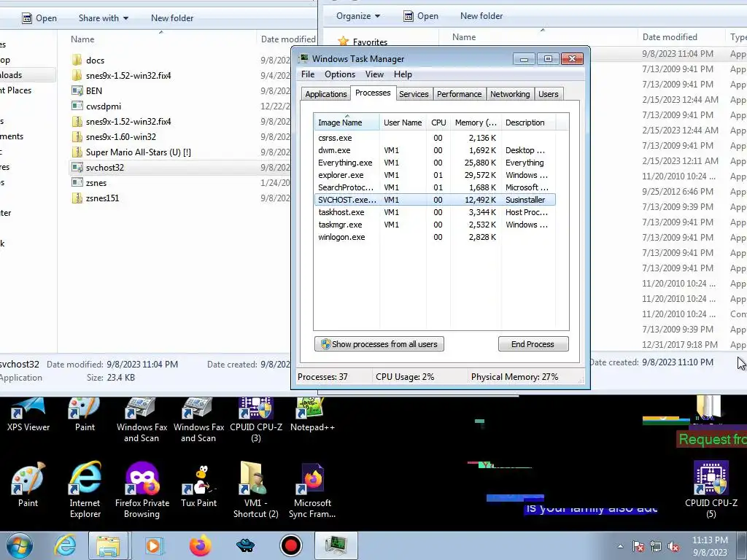Click the Windows Start orb
The height and width of the screenshot is (560, 747).
click(19, 545)
